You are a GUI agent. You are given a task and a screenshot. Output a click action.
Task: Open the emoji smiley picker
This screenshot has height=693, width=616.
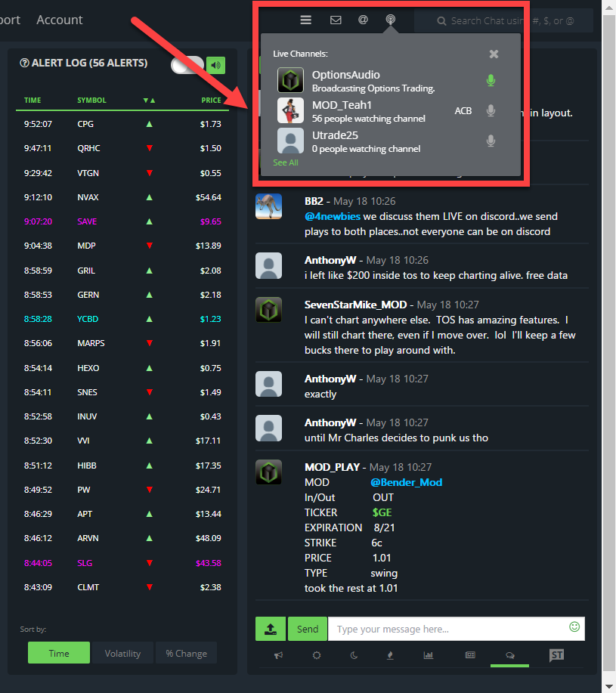point(574,627)
